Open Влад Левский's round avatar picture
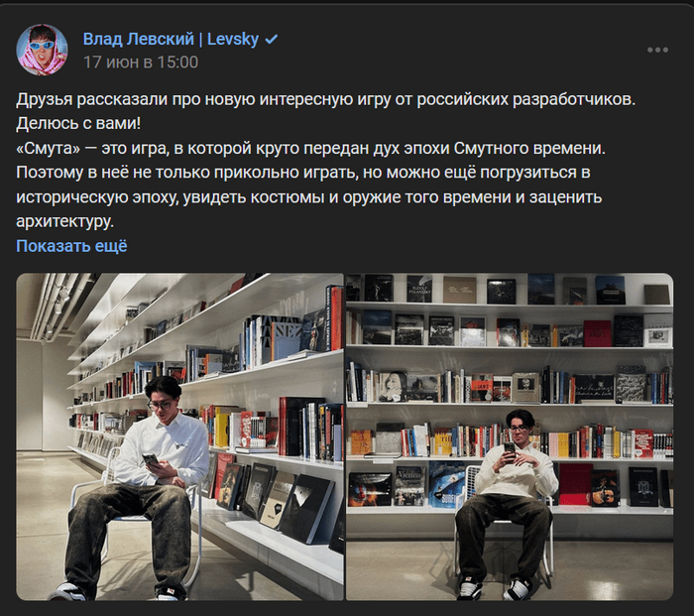 coord(42,50)
